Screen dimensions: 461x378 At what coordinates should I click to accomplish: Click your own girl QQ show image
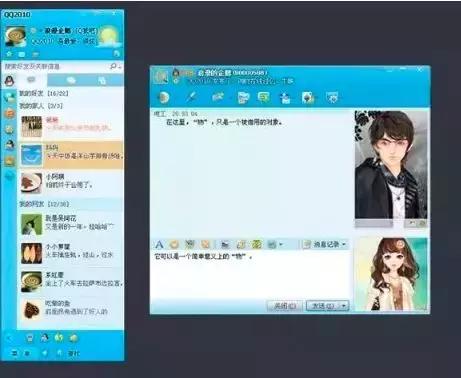(x=392, y=274)
